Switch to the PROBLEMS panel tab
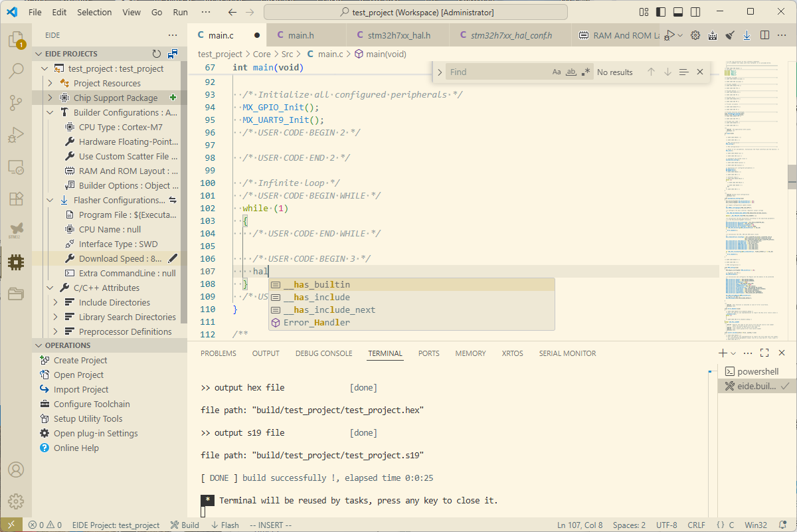 coord(219,353)
